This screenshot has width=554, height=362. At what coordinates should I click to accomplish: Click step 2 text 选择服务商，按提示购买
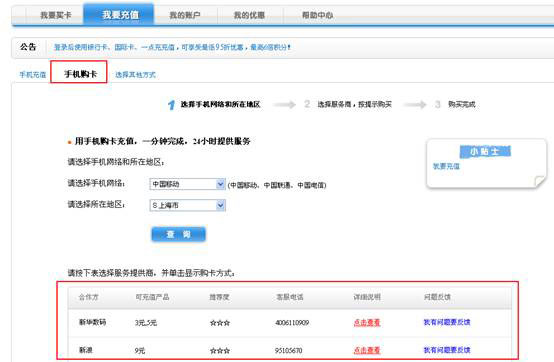[354, 104]
